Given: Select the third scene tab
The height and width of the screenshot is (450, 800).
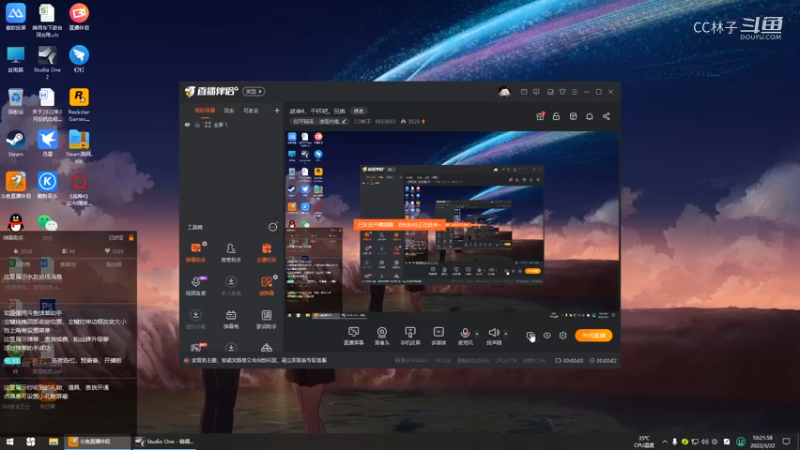Looking at the screenshot, I should (x=251, y=111).
